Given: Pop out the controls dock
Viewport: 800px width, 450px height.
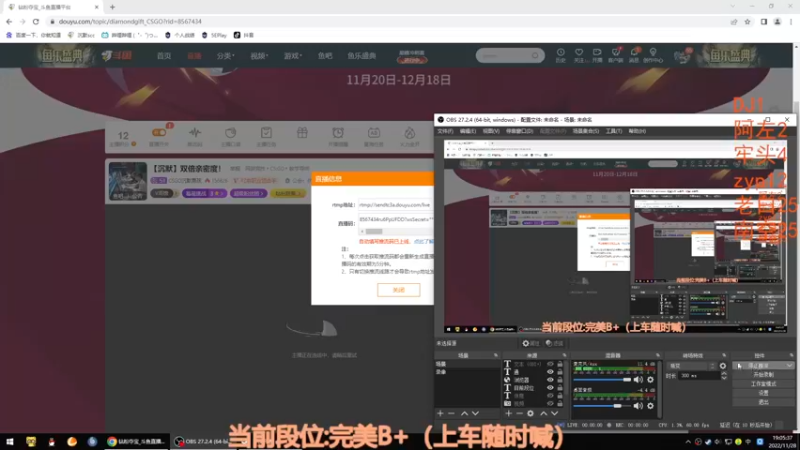Looking at the screenshot, I should tap(791, 355).
